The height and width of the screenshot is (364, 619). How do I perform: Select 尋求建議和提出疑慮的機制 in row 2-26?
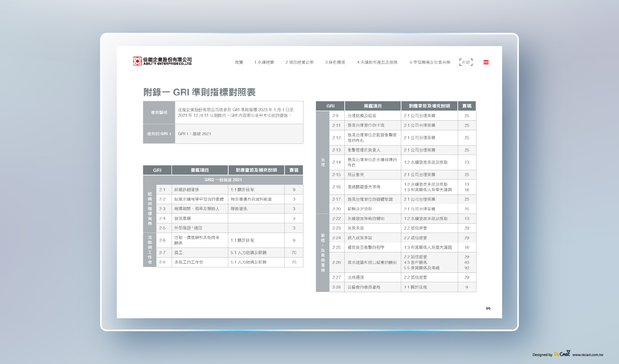pos(372,262)
